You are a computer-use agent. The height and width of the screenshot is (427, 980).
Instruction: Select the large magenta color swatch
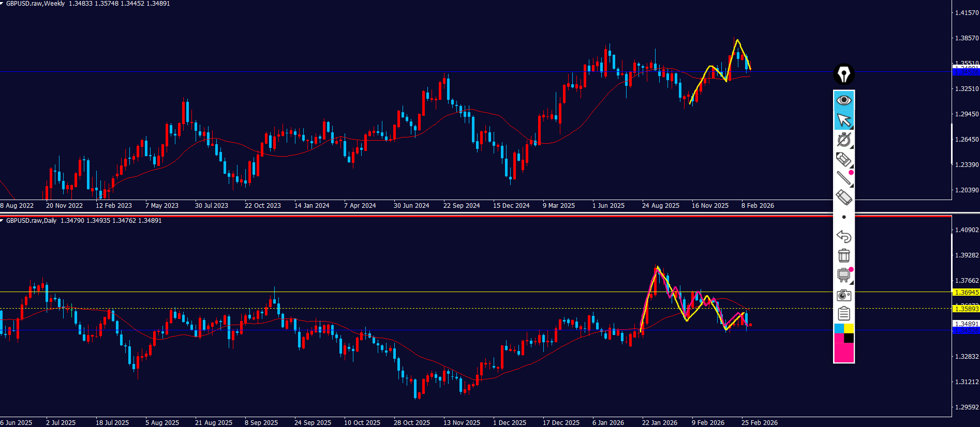pos(843,353)
